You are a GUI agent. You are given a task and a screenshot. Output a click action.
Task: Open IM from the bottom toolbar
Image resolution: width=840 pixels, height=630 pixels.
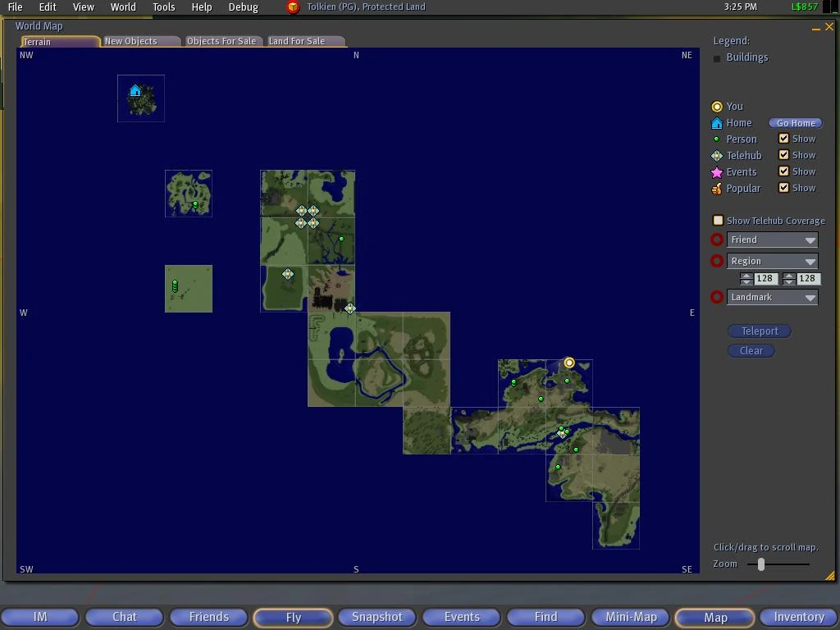[39, 617]
